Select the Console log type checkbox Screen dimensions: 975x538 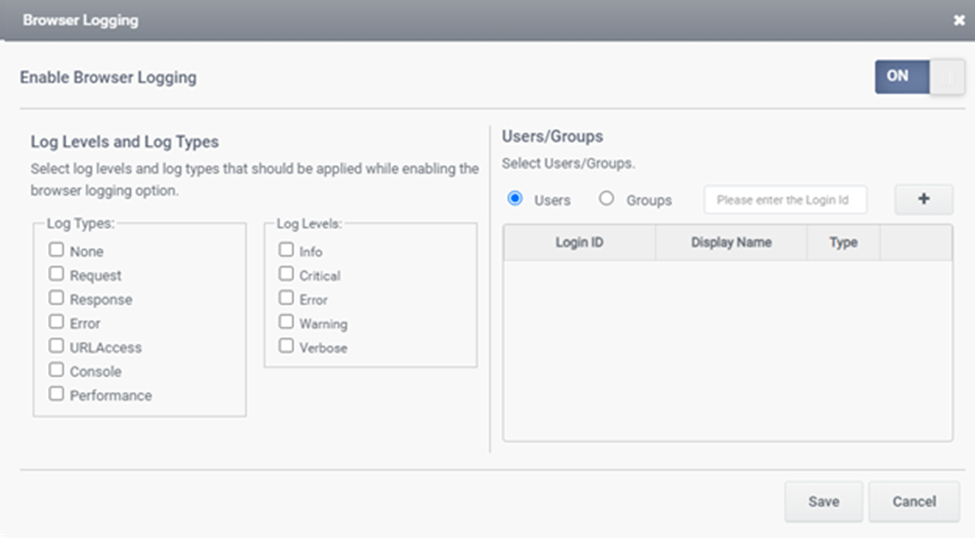pyautogui.click(x=57, y=370)
